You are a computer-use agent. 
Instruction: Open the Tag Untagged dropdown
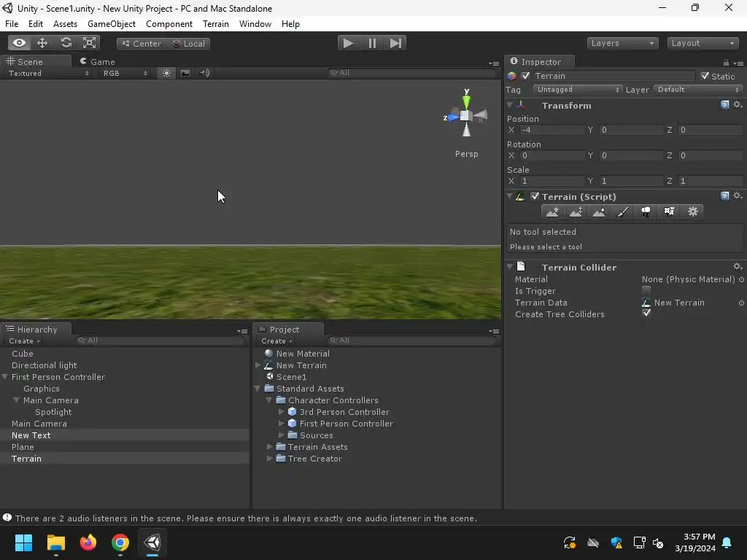pyautogui.click(x=578, y=89)
